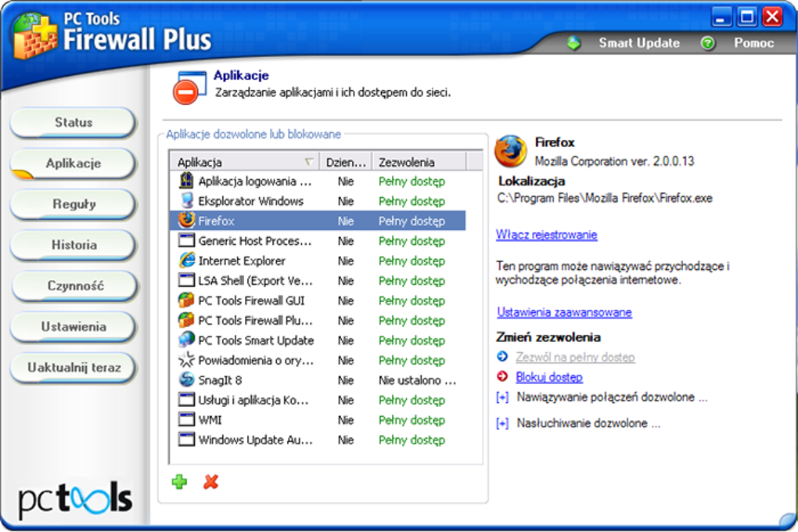Viewport: 798px width, 532px height.
Task: Select the Internet Explorer row name
Action: [x=242, y=261]
